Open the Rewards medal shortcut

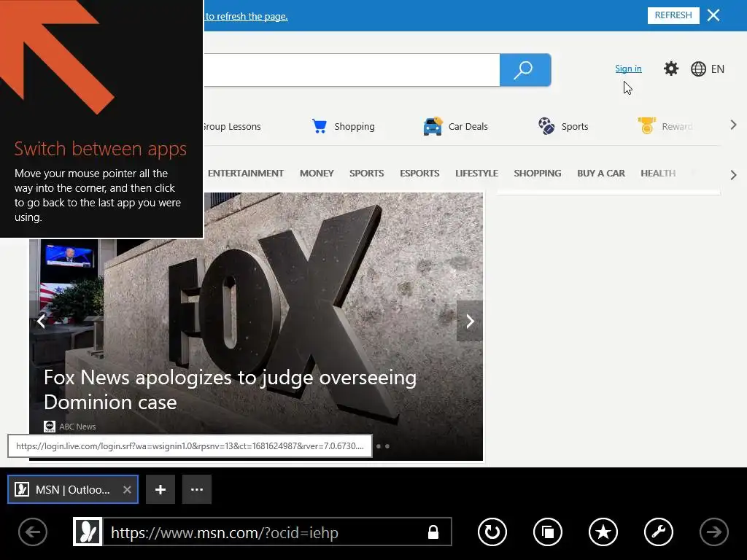pos(665,126)
